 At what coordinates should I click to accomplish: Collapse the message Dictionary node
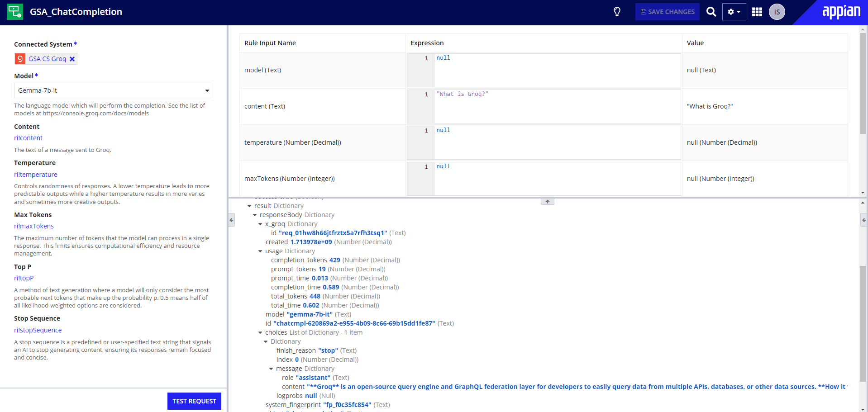pyautogui.click(x=271, y=369)
